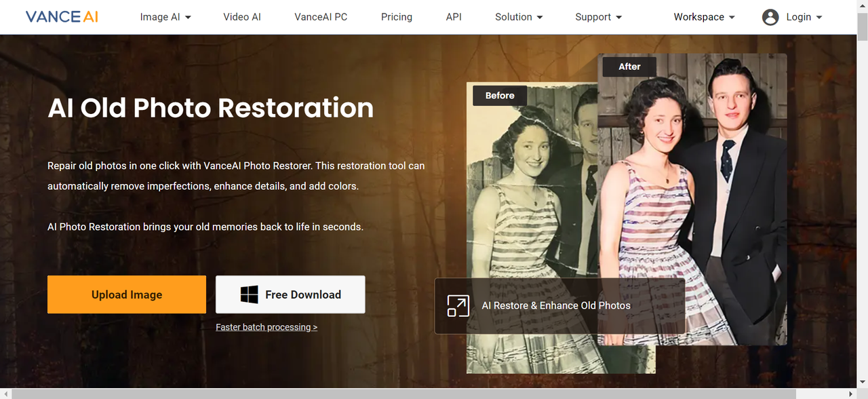Expand the Support dropdown arrow
The width and height of the screenshot is (868, 399).
pos(618,18)
